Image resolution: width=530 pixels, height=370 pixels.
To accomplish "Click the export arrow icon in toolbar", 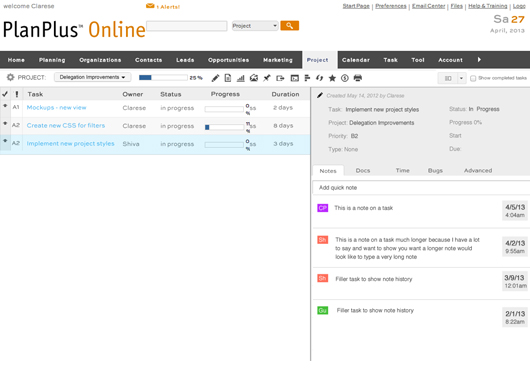I will click(x=280, y=78).
